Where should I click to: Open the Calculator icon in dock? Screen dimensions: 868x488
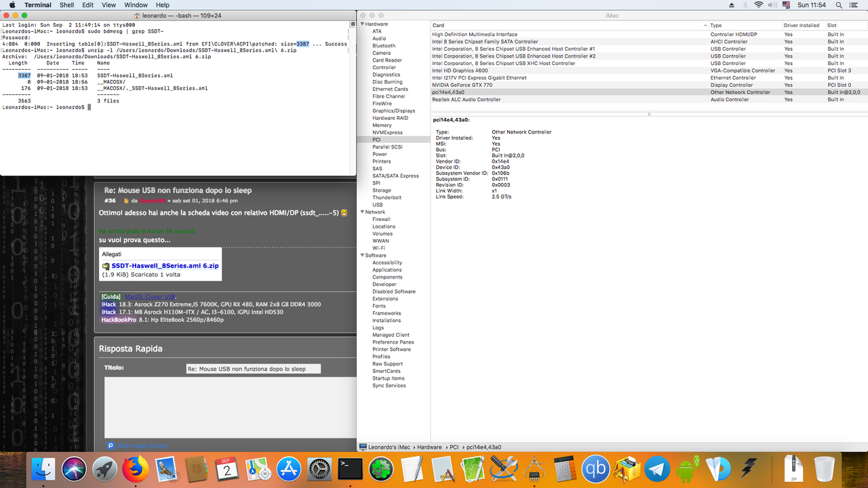(566, 468)
